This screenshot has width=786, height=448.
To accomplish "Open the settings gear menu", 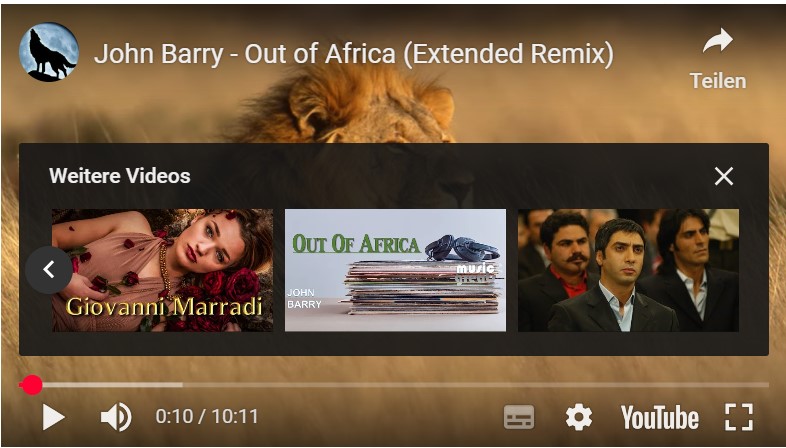I will [578, 417].
